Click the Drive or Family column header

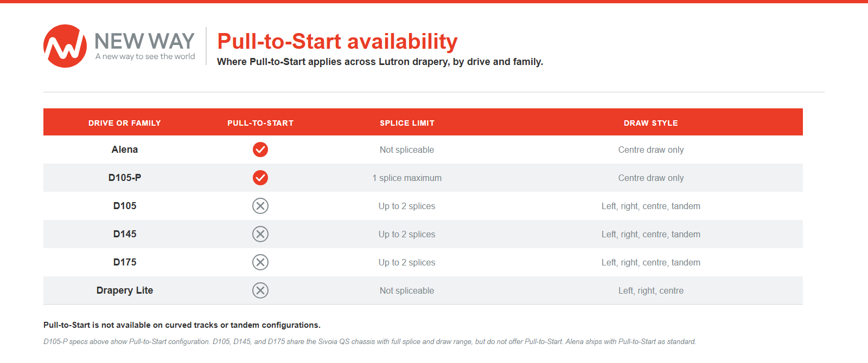[125, 123]
